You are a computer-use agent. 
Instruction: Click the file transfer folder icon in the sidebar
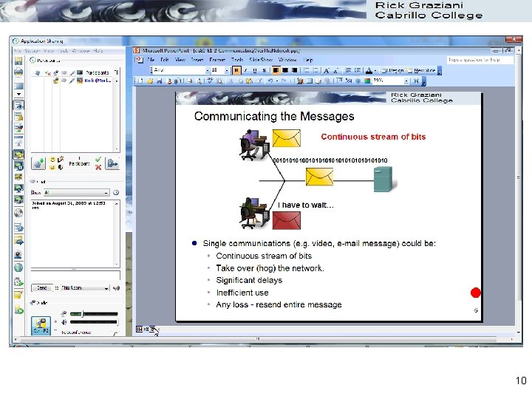(18, 240)
